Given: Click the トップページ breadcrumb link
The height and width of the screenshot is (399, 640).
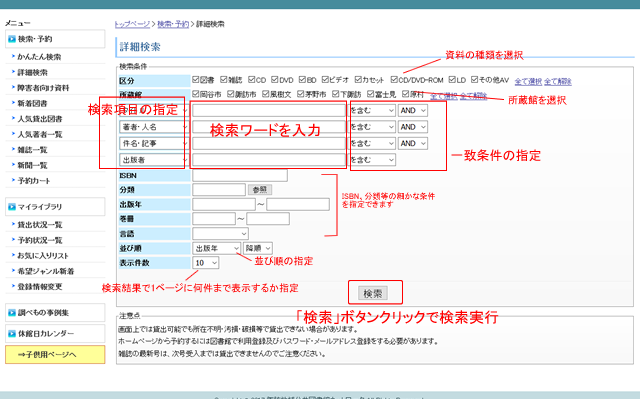Looking at the screenshot, I should tap(132, 24).
